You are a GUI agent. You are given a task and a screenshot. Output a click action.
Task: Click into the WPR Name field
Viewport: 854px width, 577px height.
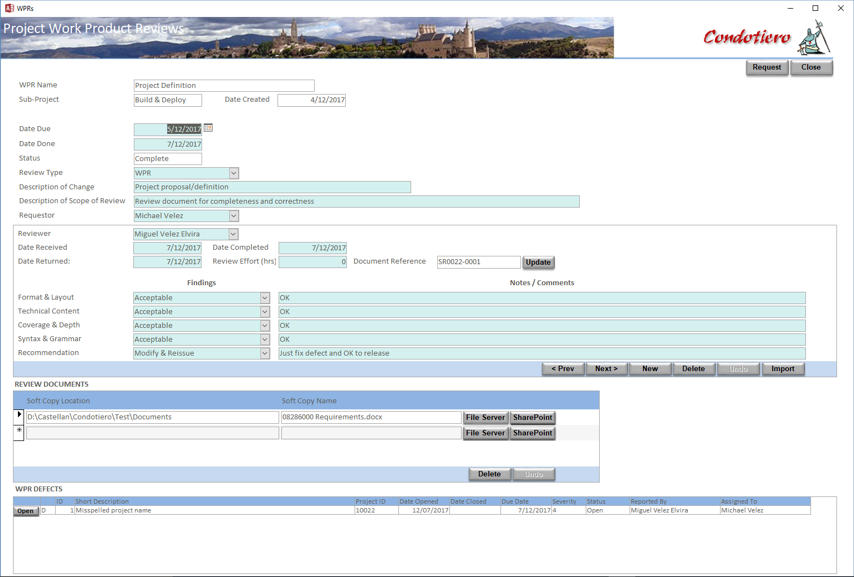pyautogui.click(x=224, y=86)
